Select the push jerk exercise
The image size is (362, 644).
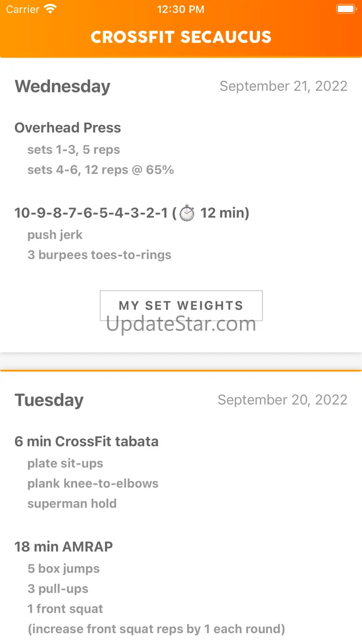pyautogui.click(x=55, y=235)
